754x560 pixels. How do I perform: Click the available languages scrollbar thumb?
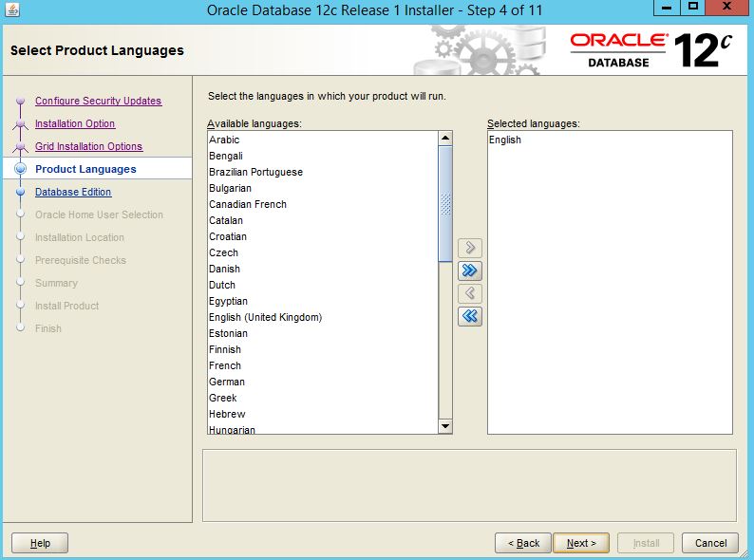445,204
